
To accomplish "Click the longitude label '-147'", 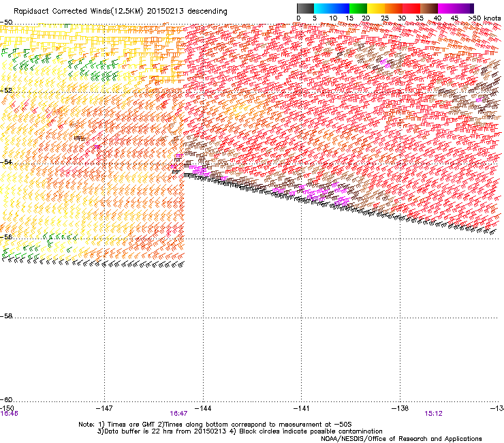I will (104, 408).
